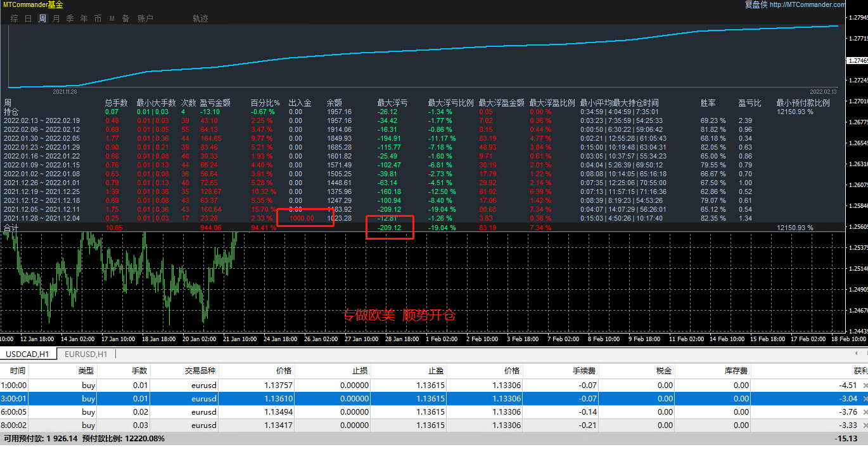Screen dimensions: 868x454
Task: Click the 余额 balance column heading
Action: click(x=335, y=103)
